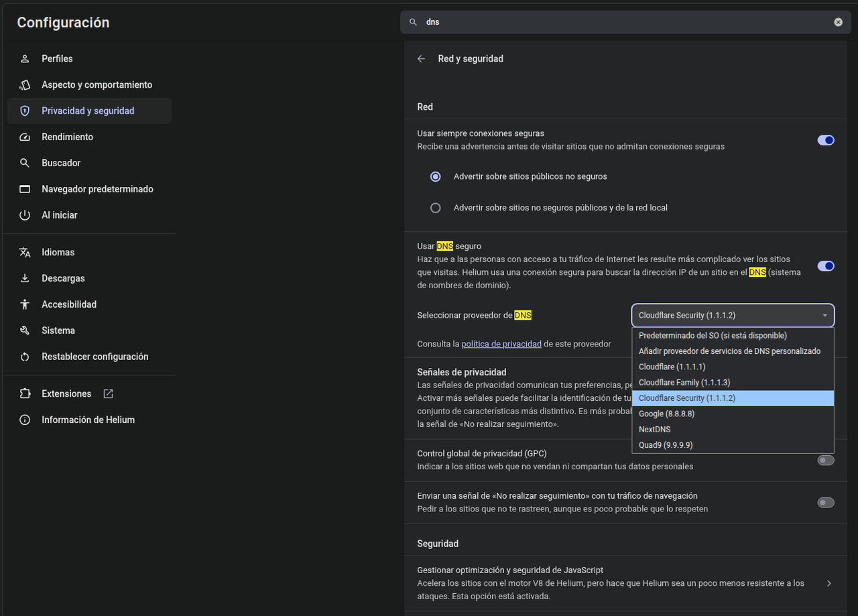Choose Google (8.8.8.8) option
This screenshot has width=858, height=616.
point(733,414)
